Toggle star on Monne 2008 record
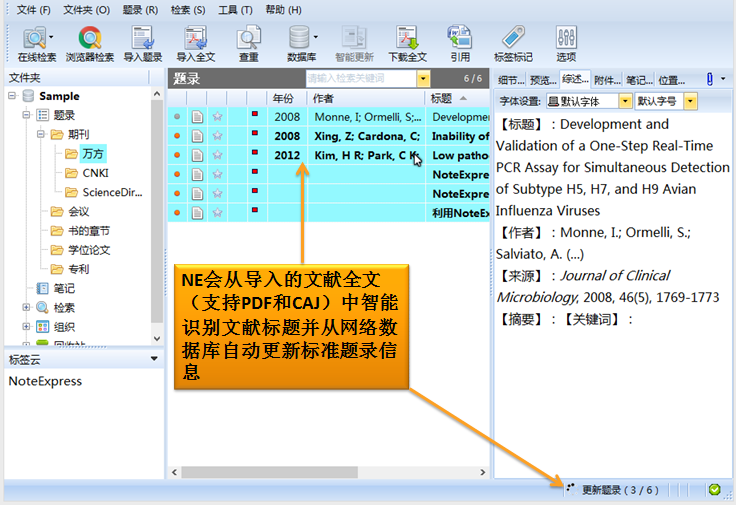This screenshot has width=736, height=505. click(217, 116)
